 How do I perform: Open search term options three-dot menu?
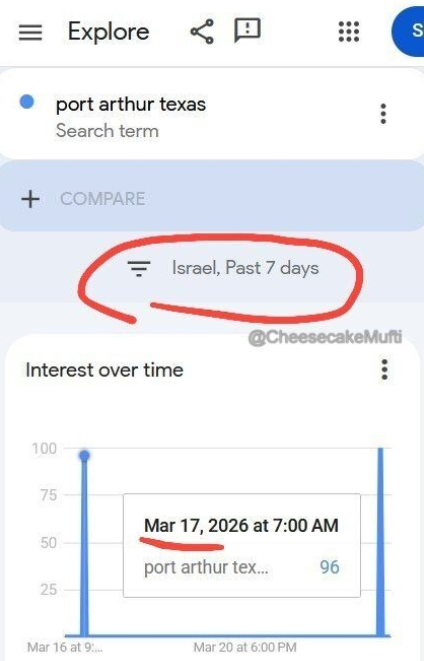click(x=383, y=114)
